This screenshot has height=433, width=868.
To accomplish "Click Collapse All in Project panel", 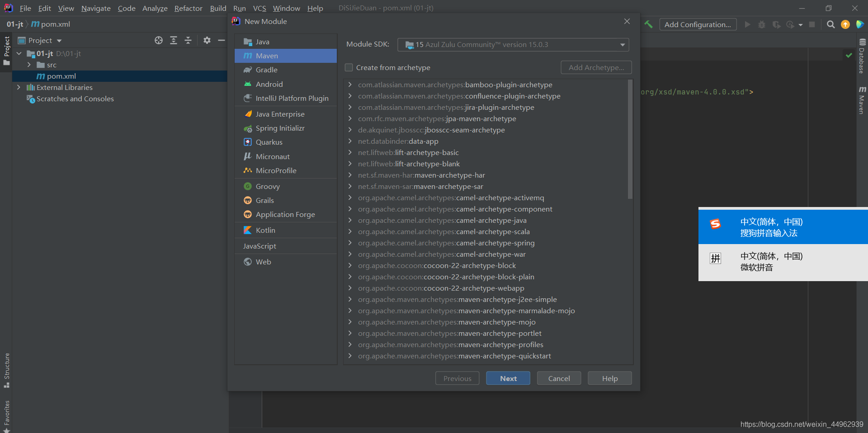I will point(188,40).
